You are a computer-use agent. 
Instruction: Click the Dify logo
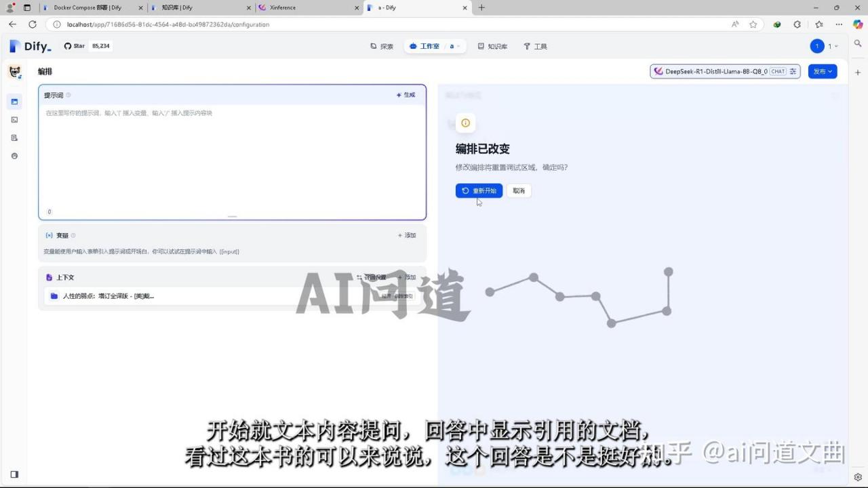tap(31, 46)
